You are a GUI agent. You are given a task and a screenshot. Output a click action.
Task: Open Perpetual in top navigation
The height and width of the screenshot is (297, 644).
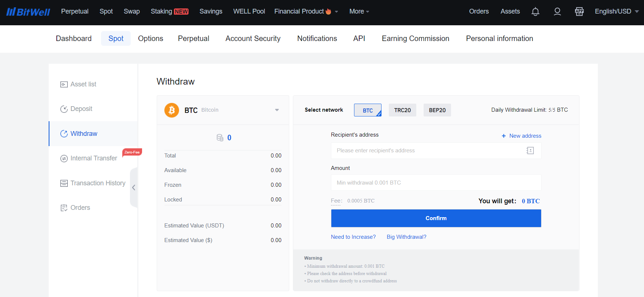75,11
